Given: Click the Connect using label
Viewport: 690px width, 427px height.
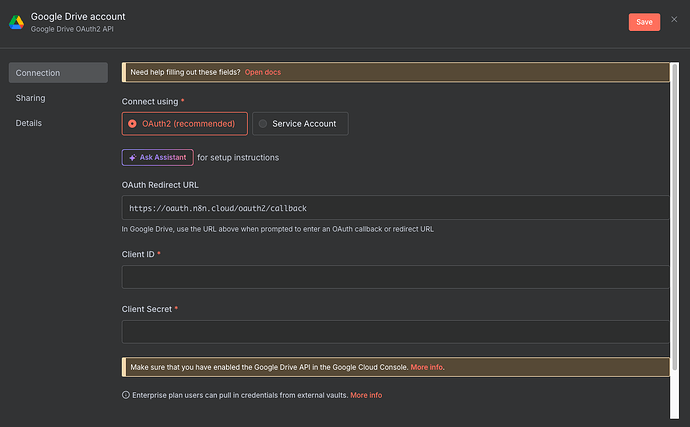Looking at the screenshot, I should (152, 101).
